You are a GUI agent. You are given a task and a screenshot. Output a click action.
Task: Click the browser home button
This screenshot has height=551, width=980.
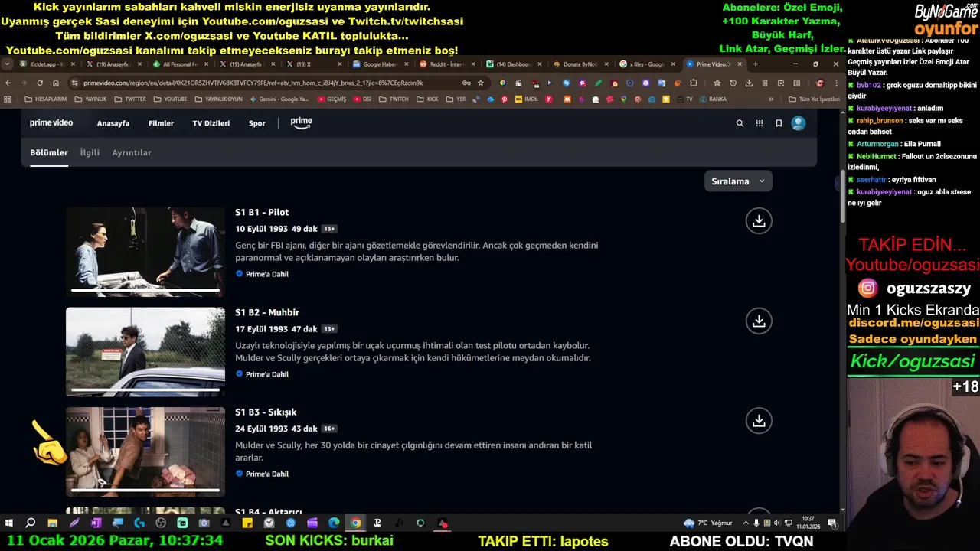[56, 83]
